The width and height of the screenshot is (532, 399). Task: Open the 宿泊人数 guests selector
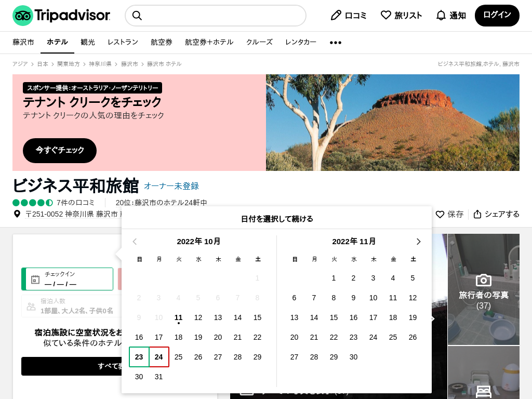[72, 306]
